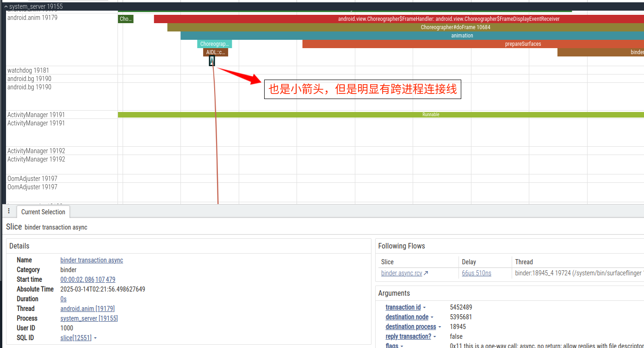This screenshot has width=644, height=348.
Task: Collapse the system_server 19155 process group
Action: coord(6,6)
